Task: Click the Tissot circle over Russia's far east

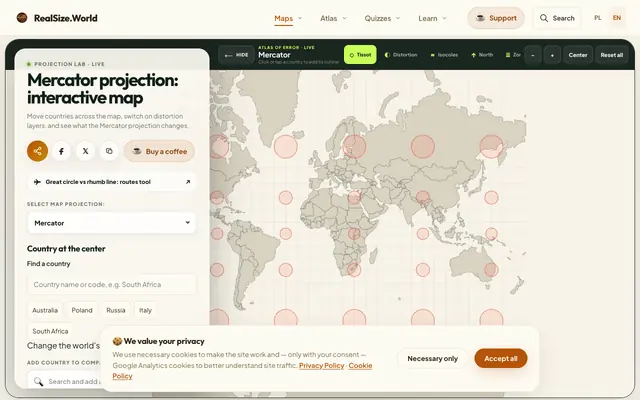Action: 491,147
